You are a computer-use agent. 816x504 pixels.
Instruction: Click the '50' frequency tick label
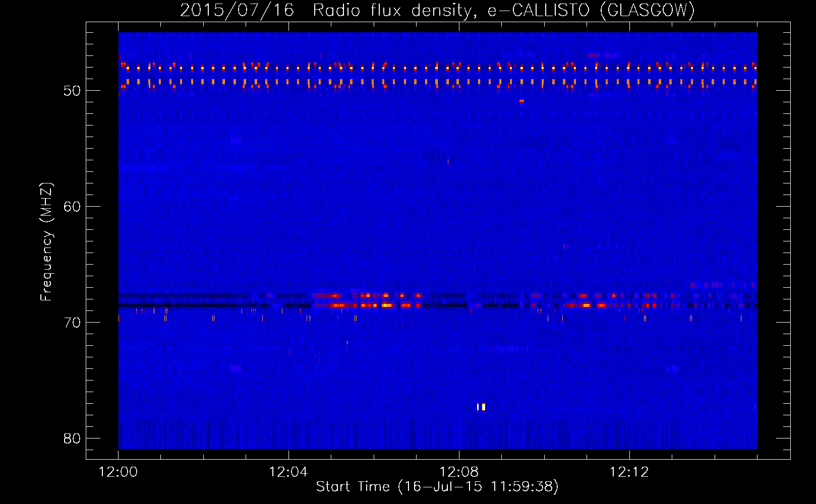[x=72, y=91]
